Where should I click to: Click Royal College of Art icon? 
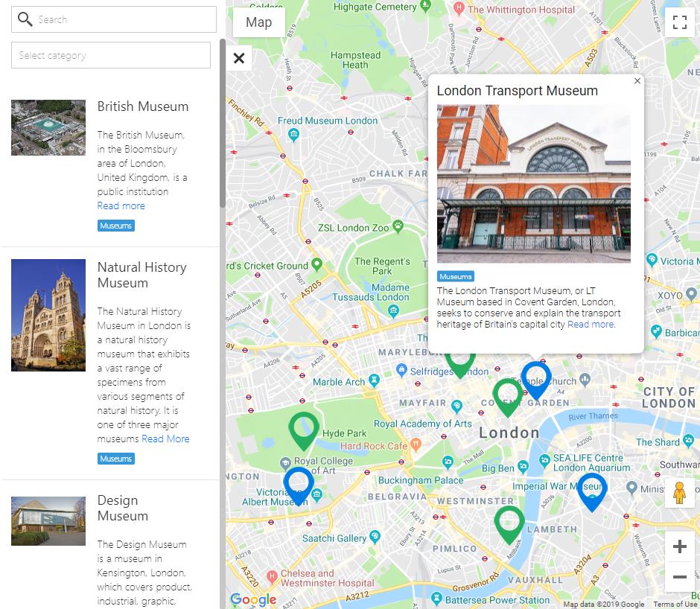pos(285,463)
